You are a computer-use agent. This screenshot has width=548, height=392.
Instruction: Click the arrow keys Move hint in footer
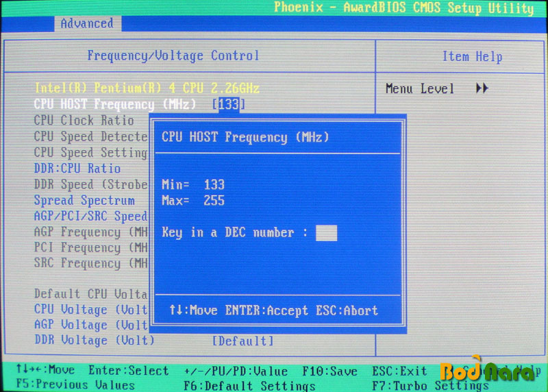[45, 369]
